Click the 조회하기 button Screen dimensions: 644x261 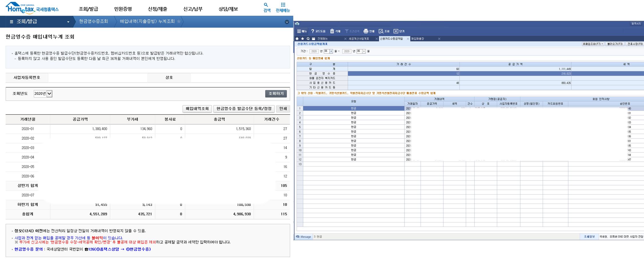(276, 94)
